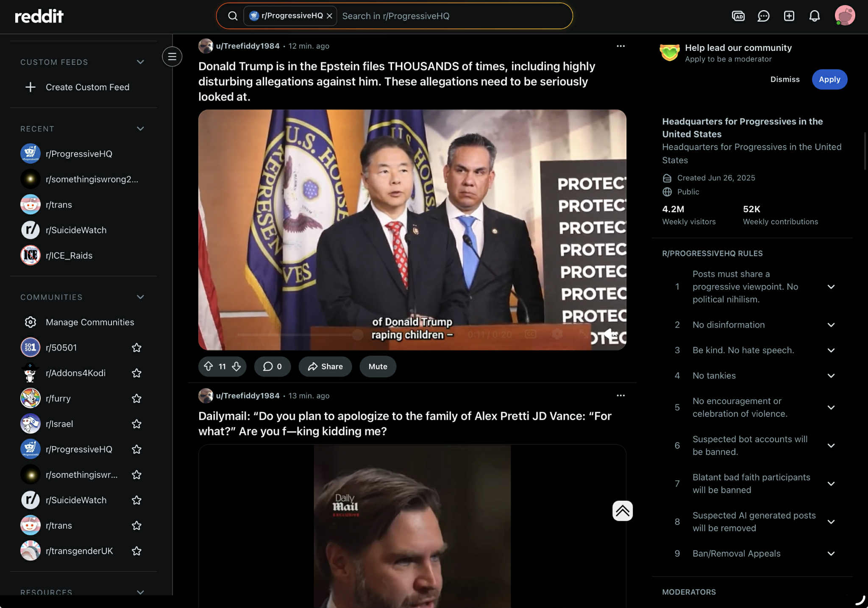Click the Apply moderator button
This screenshot has height=608, width=868.
click(x=829, y=79)
